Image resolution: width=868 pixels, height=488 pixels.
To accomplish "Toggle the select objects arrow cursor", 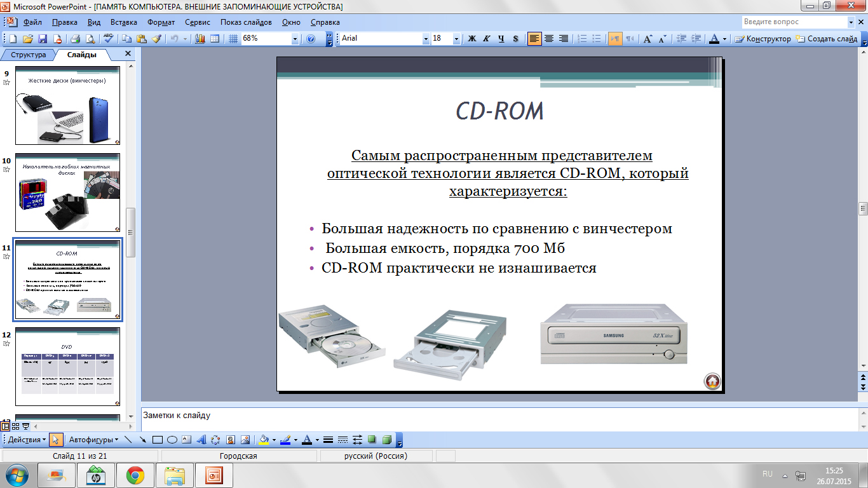I will [56, 440].
